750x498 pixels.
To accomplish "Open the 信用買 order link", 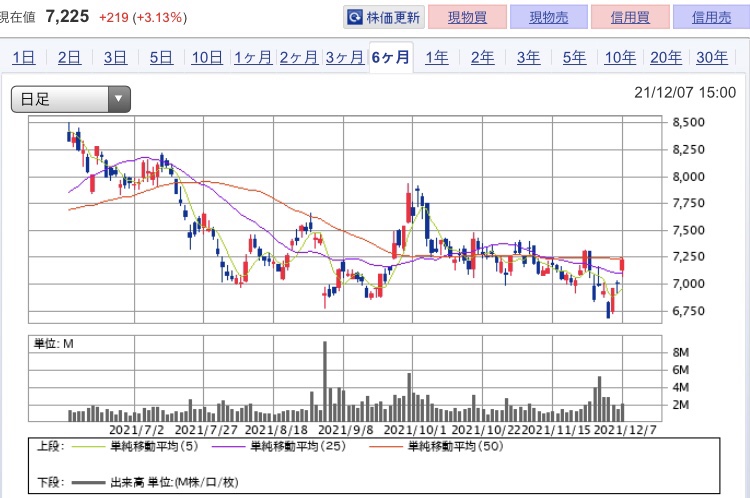I will 630,18.
